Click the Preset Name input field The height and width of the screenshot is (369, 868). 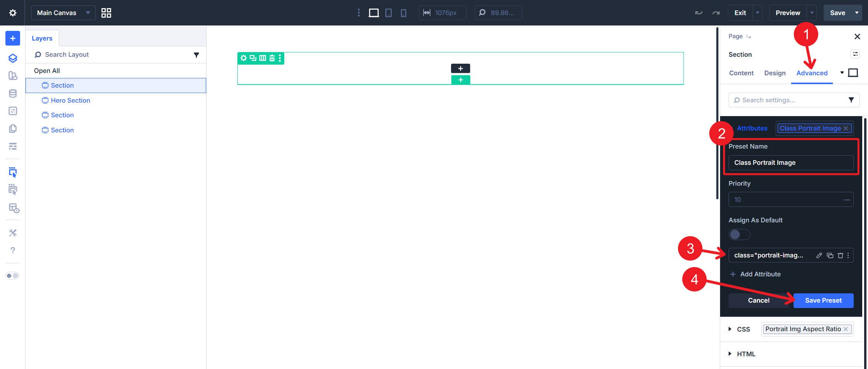click(x=790, y=162)
